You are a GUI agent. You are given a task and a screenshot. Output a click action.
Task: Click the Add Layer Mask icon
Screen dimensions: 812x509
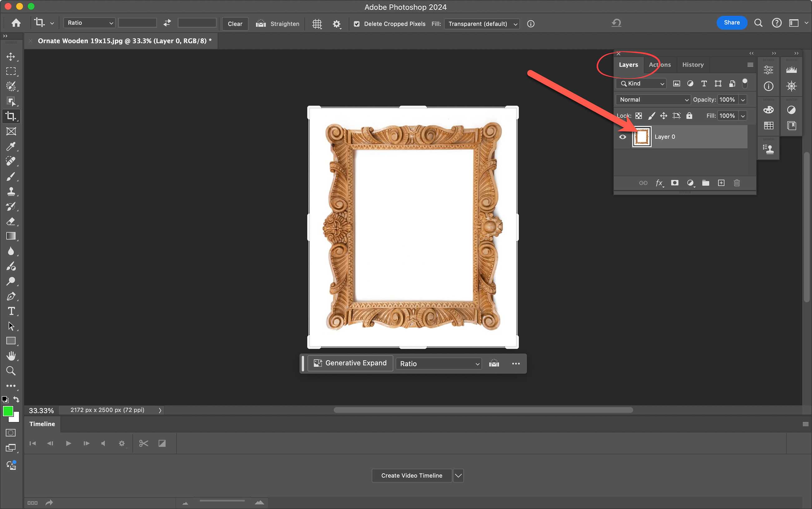pyautogui.click(x=675, y=183)
